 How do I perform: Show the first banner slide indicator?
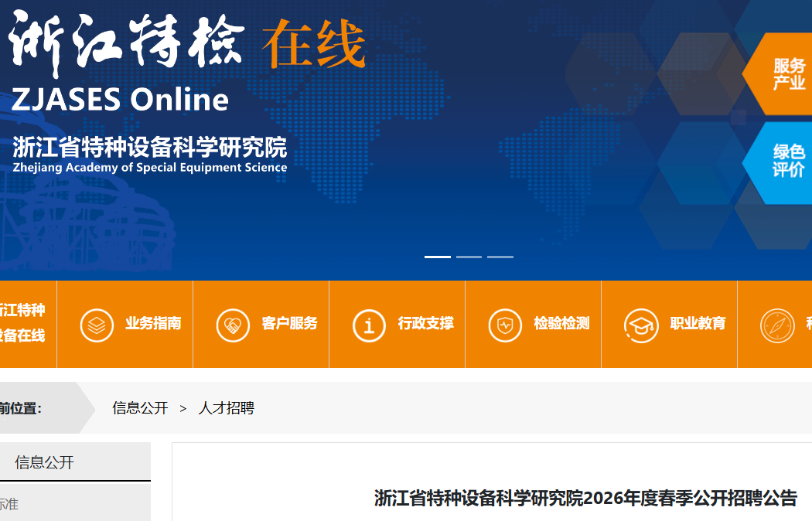438,257
